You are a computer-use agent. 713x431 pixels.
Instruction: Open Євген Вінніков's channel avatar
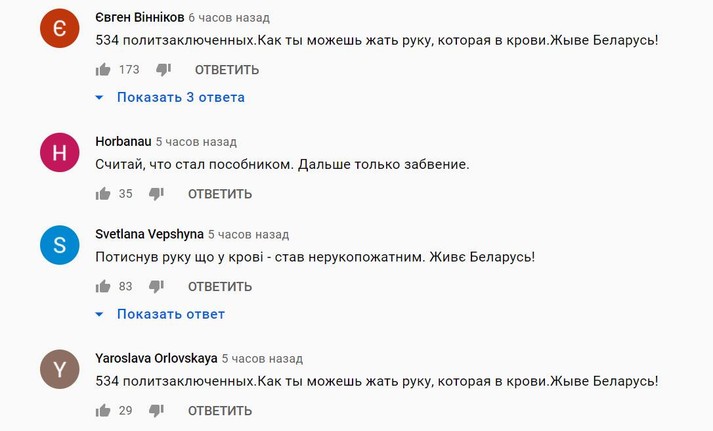(59, 29)
